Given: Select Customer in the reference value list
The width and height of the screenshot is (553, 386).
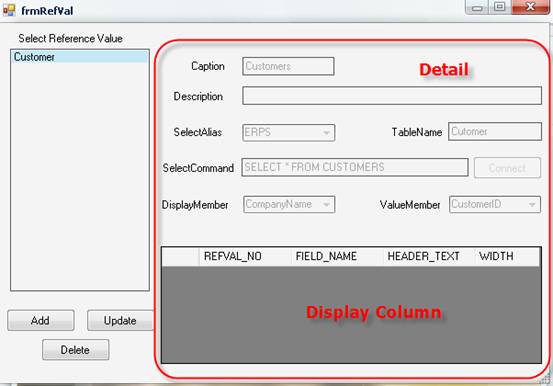Looking at the screenshot, I should [80, 57].
